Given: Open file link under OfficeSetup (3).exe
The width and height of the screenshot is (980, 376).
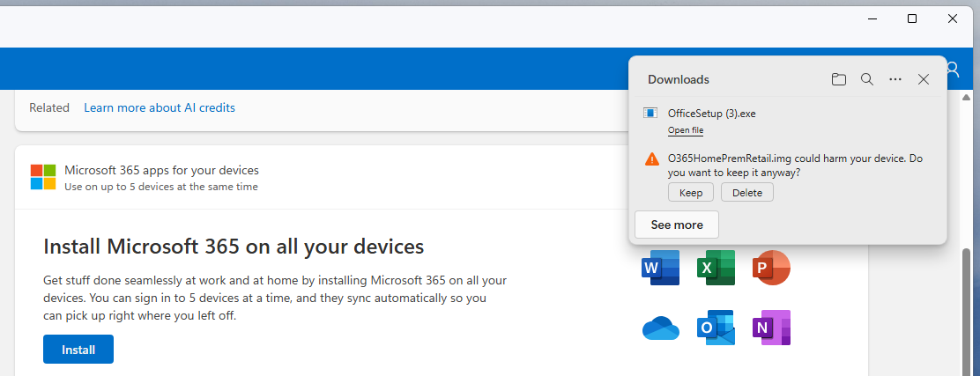Looking at the screenshot, I should [686, 130].
